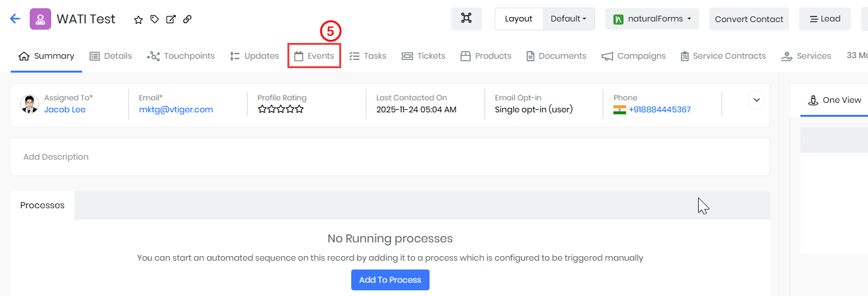Viewport: 868px width, 296px height.
Task: Click the tag icon beside record name
Action: click(x=155, y=20)
